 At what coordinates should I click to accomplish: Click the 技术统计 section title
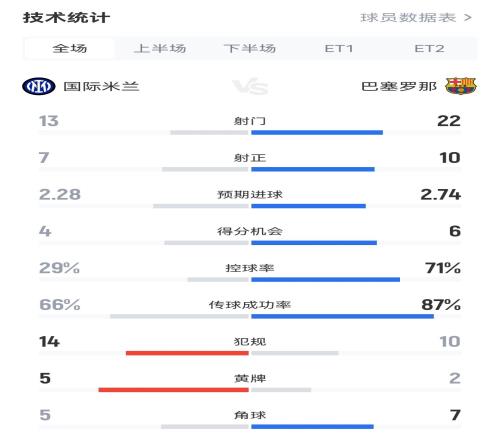(x=66, y=18)
